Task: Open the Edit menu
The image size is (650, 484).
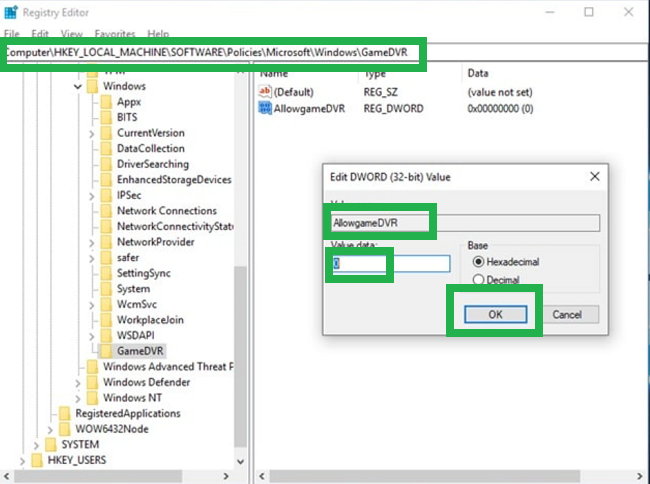Action: click(x=40, y=34)
